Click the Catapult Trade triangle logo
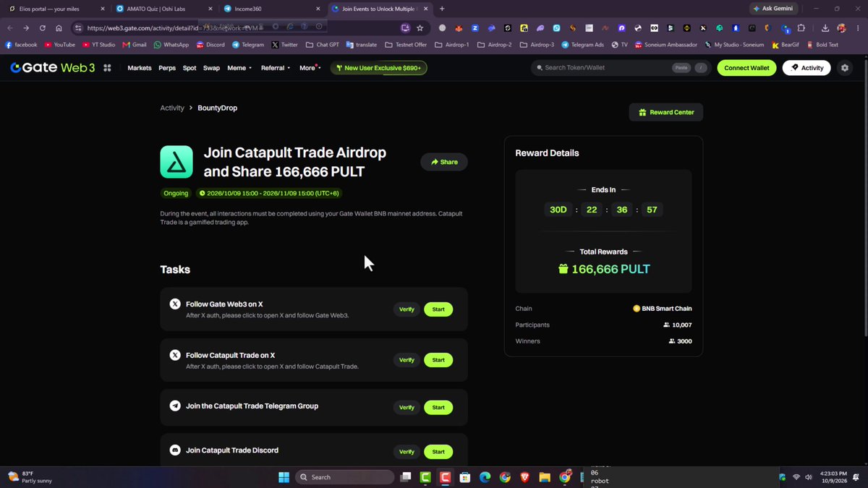This screenshot has width=868, height=488. (x=176, y=162)
